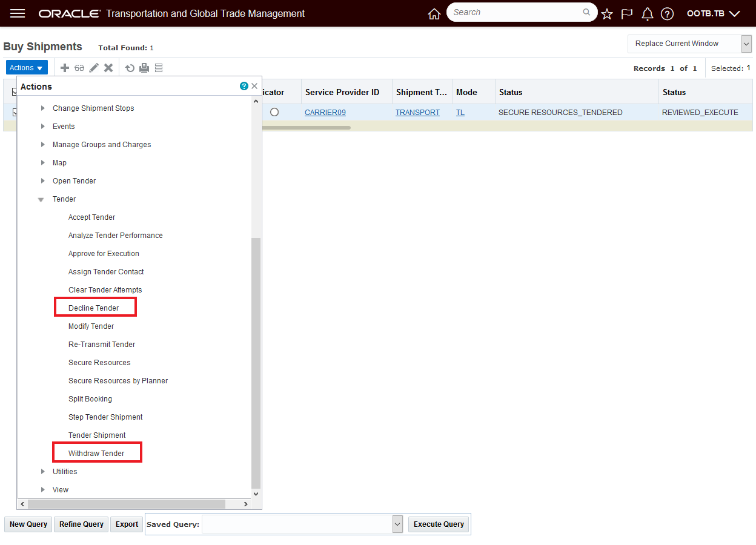
Task: Open the Replace Current Window dropdown
Action: pos(689,44)
